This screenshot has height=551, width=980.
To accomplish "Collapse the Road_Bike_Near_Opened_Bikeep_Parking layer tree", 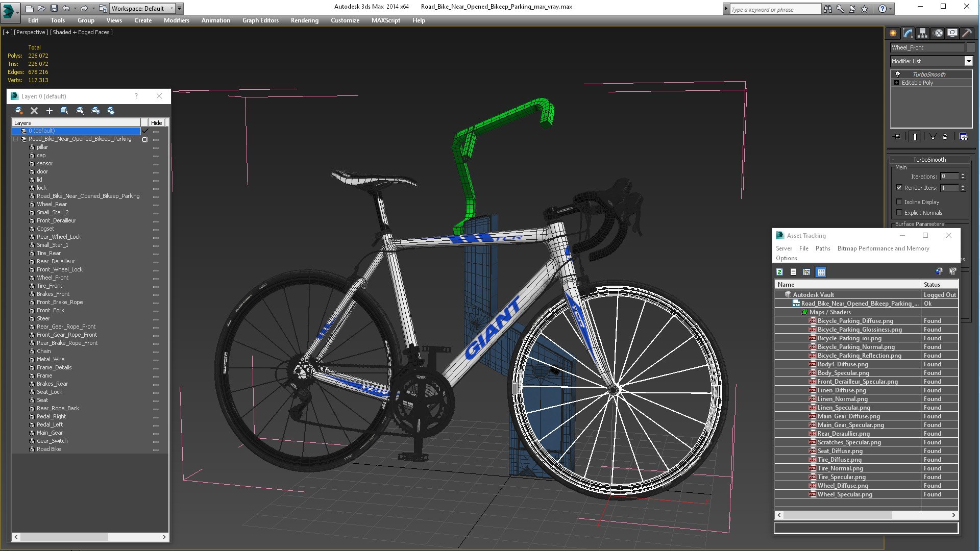I will click(15, 139).
